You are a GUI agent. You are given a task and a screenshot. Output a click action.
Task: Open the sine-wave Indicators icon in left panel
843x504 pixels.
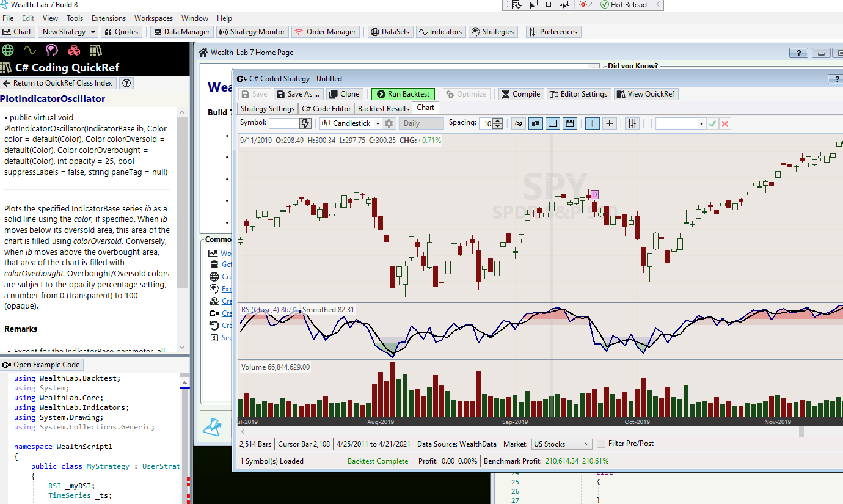29,50
